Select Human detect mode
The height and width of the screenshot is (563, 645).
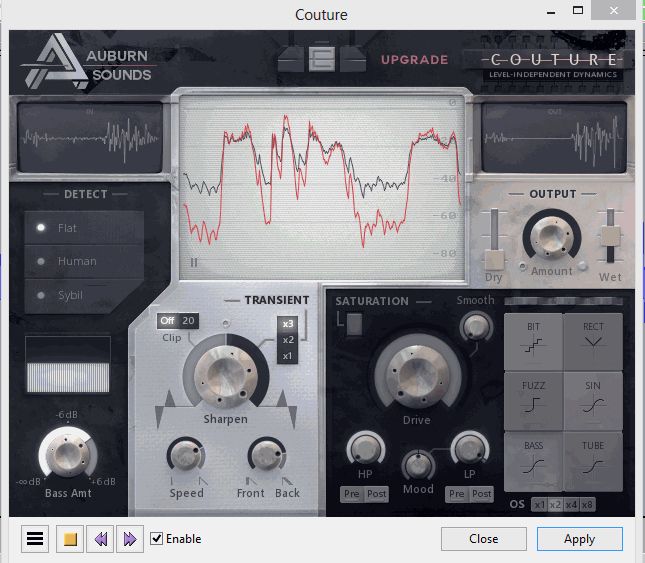tap(84, 262)
